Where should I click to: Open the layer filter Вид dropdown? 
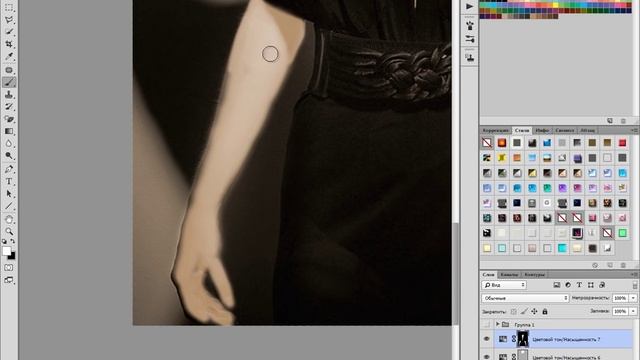(x=504, y=285)
